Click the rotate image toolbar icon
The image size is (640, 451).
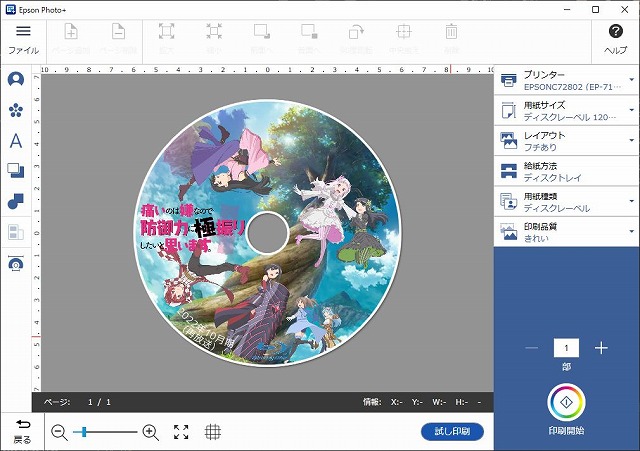[x=356, y=31]
